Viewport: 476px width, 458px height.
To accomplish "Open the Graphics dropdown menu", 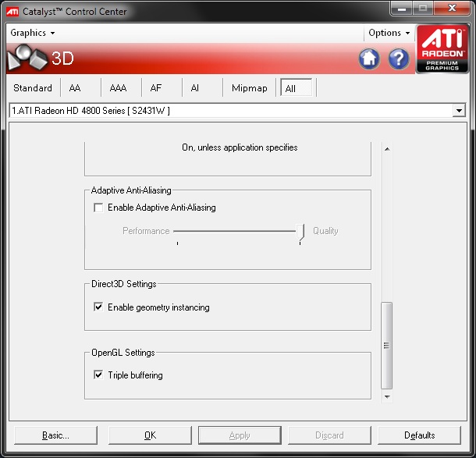I will tap(33, 33).
